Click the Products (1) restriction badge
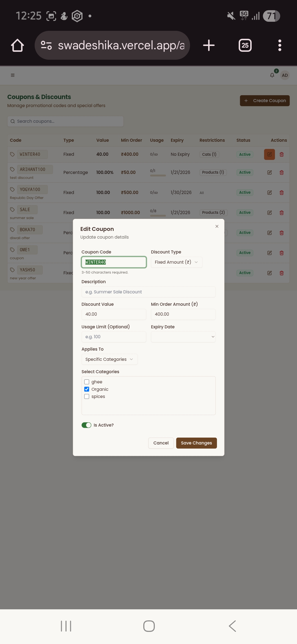The height and width of the screenshot is (644, 297). click(213, 173)
